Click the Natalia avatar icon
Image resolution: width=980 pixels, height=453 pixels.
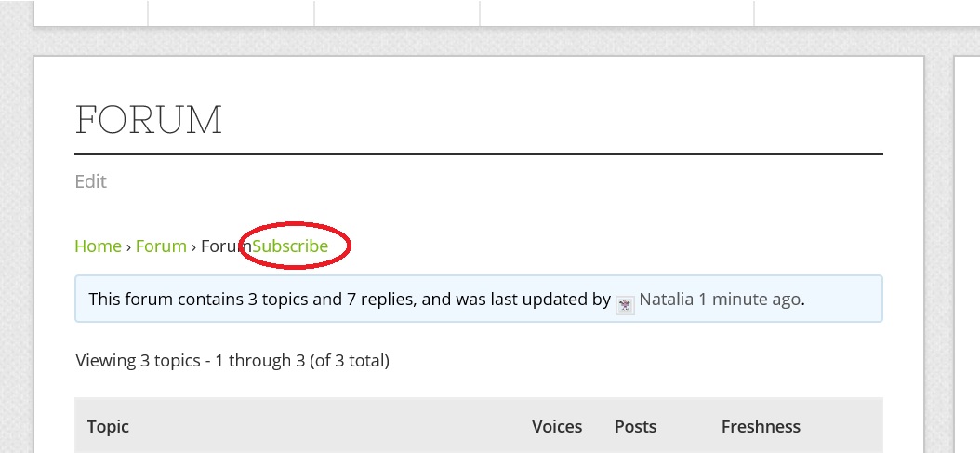(625, 305)
